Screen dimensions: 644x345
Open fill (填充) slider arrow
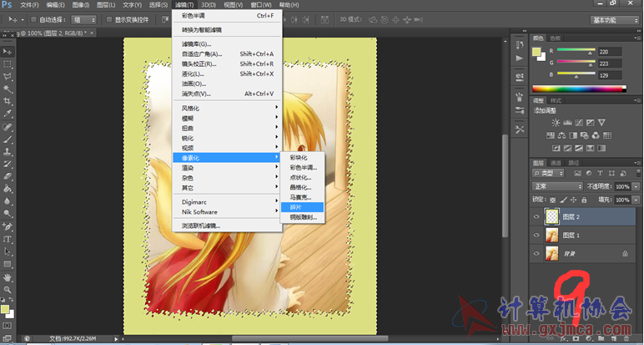[x=636, y=200]
